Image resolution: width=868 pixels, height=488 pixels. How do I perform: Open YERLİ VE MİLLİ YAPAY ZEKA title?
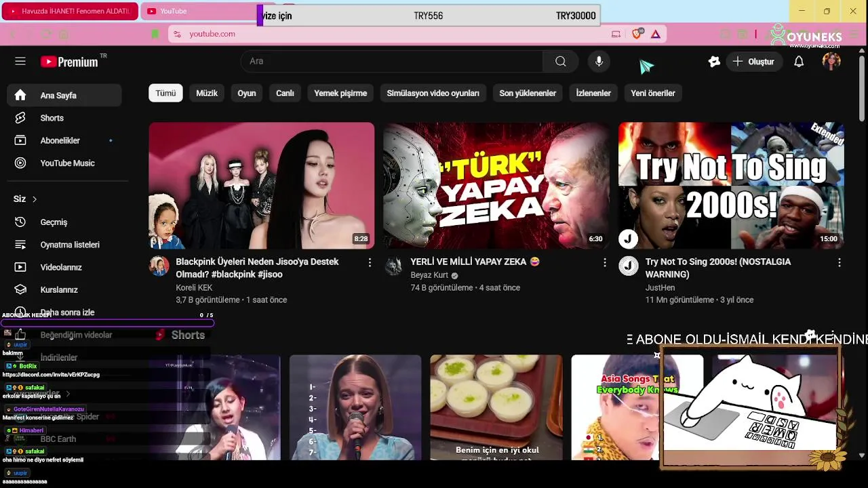tap(475, 262)
